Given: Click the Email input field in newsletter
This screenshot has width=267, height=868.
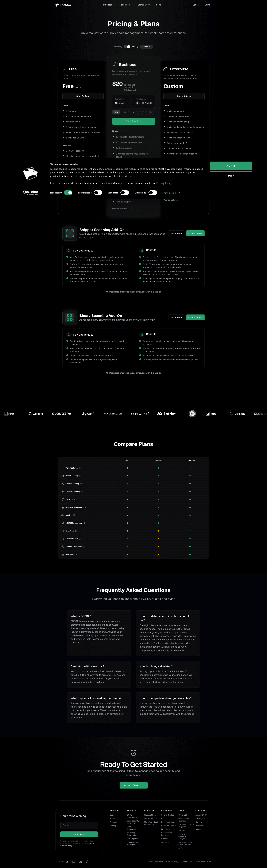Looking at the screenshot, I should 79,825.
